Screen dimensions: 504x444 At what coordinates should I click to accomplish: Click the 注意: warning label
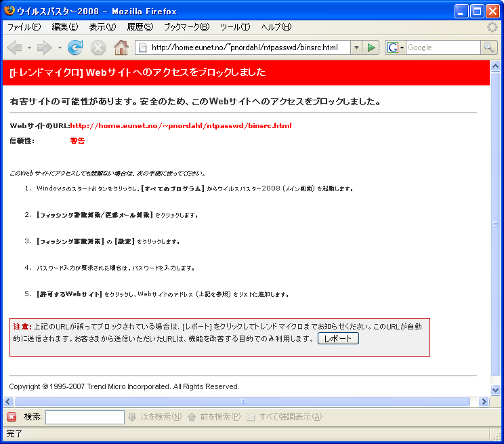[x=22, y=327]
